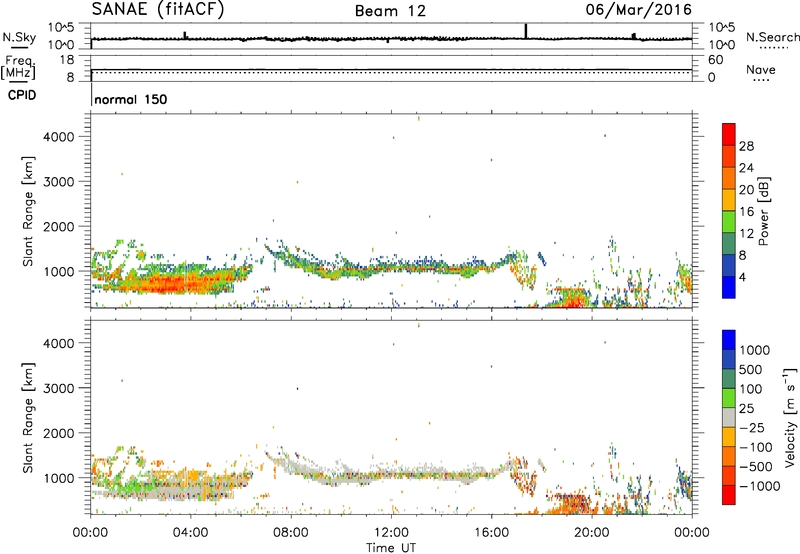Click the 'normal 150' CPID annotation
Image resolution: width=800 pixels, height=554 pixels.
[131, 99]
